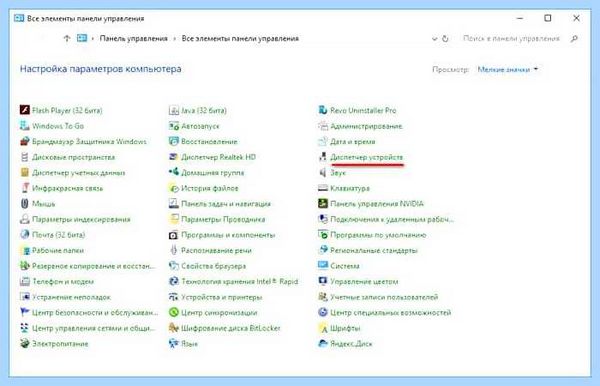
Task: Open Центр безопасности и обслуживания link
Action: [x=95, y=313]
